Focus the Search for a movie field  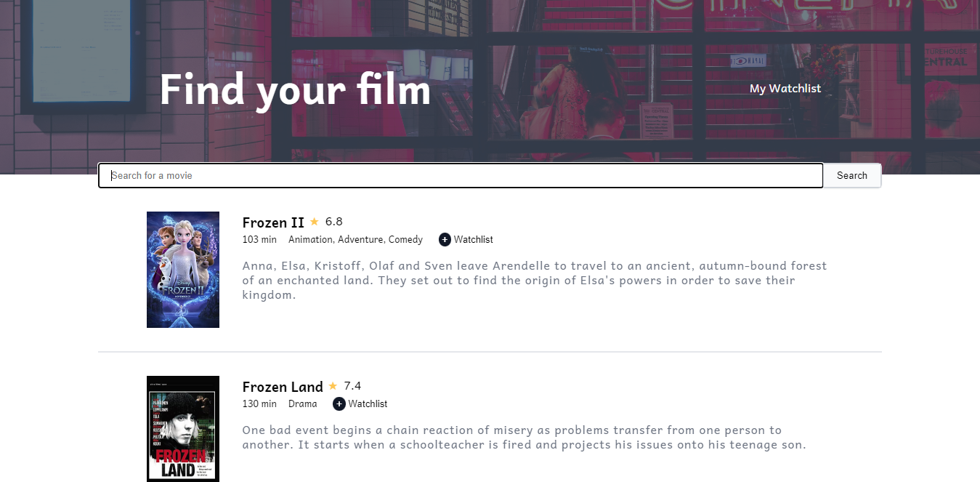pos(461,175)
